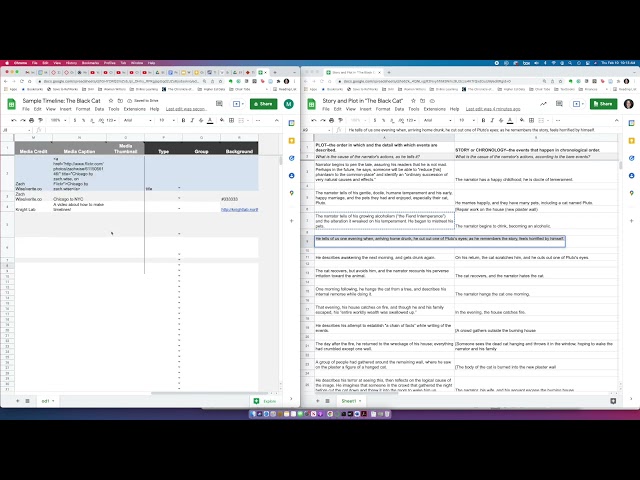Click formula bar in Story and Plot
The height and width of the screenshot is (480, 640).
(482, 130)
